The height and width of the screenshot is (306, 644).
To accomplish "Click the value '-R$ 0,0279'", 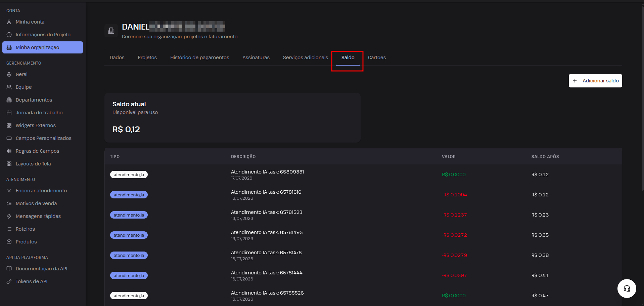I will tap(455, 255).
